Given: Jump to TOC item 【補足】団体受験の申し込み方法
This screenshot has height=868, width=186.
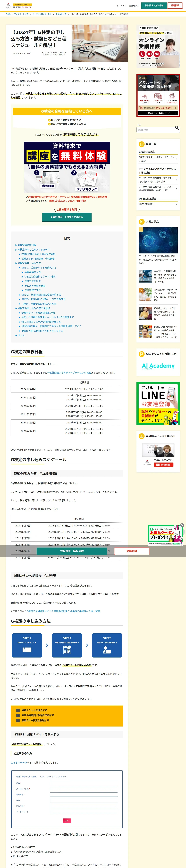Looking at the screenshot, I should pyautogui.click(x=39, y=304).
